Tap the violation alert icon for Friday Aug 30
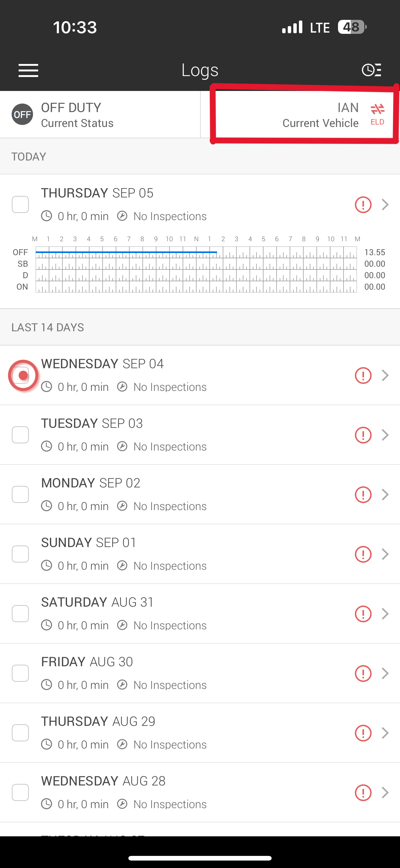Image resolution: width=400 pixels, height=868 pixels. pos(363,674)
